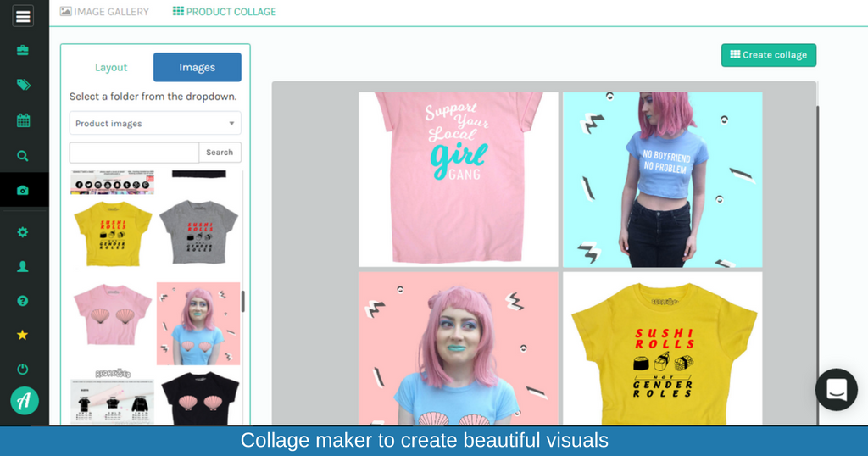Click the user profile icon in sidebar
The height and width of the screenshot is (456, 868).
pyautogui.click(x=23, y=266)
